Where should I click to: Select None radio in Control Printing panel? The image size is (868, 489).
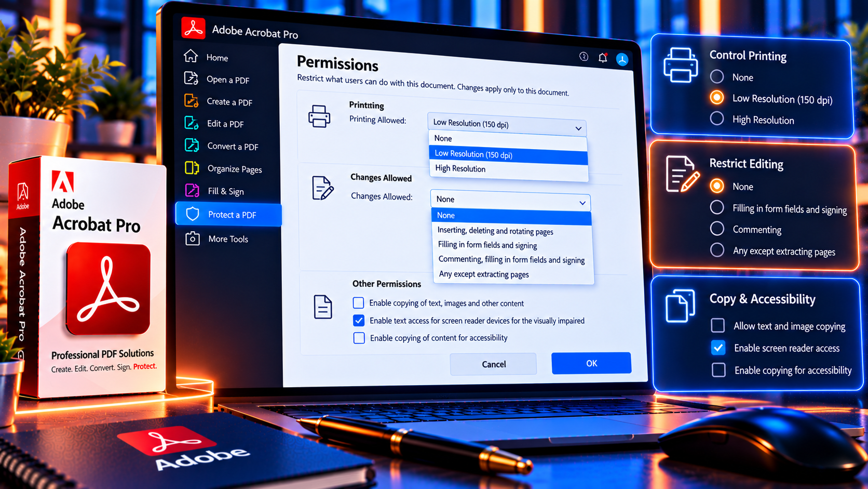pos(717,76)
